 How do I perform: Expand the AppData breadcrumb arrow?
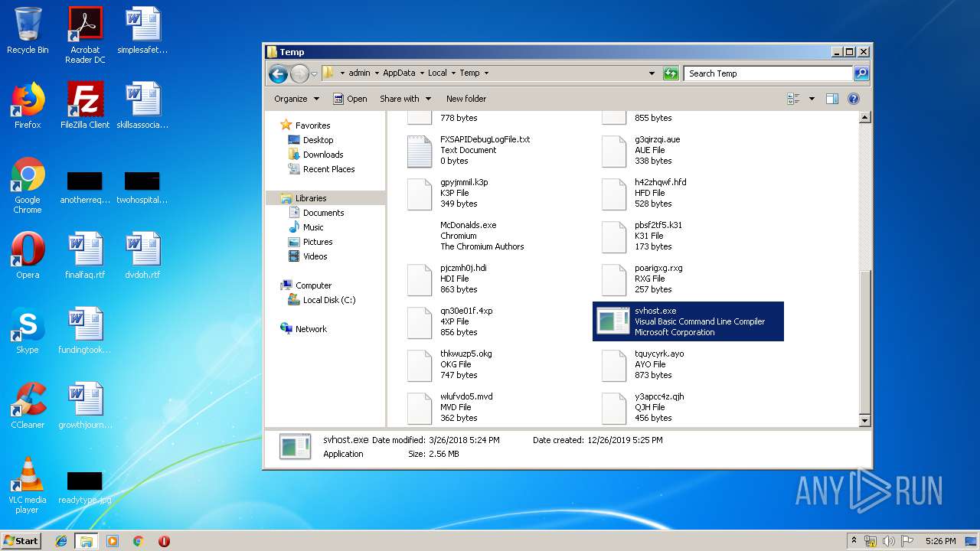[x=421, y=73]
